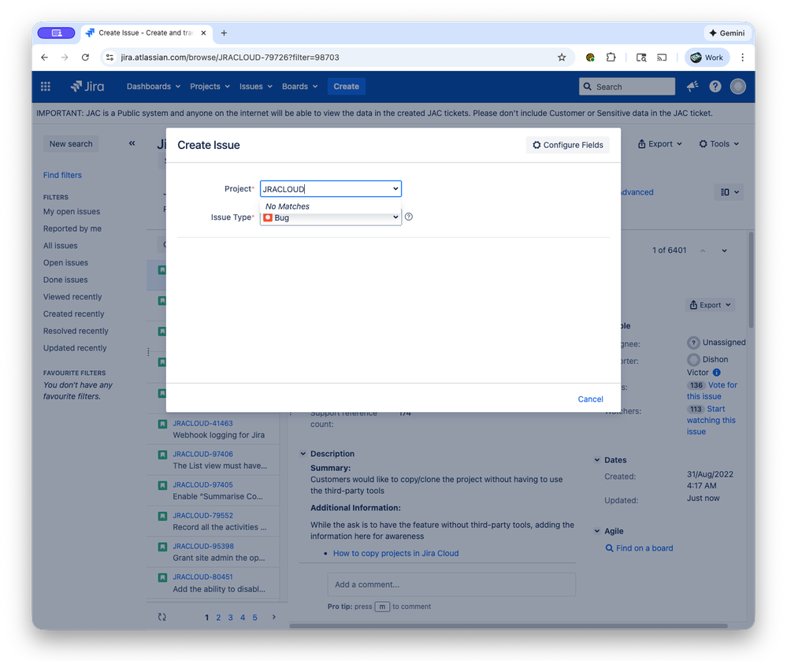Image resolution: width=787 pixels, height=672 pixels.
Task: Open the Dashboards menu
Action: click(153, 87)
